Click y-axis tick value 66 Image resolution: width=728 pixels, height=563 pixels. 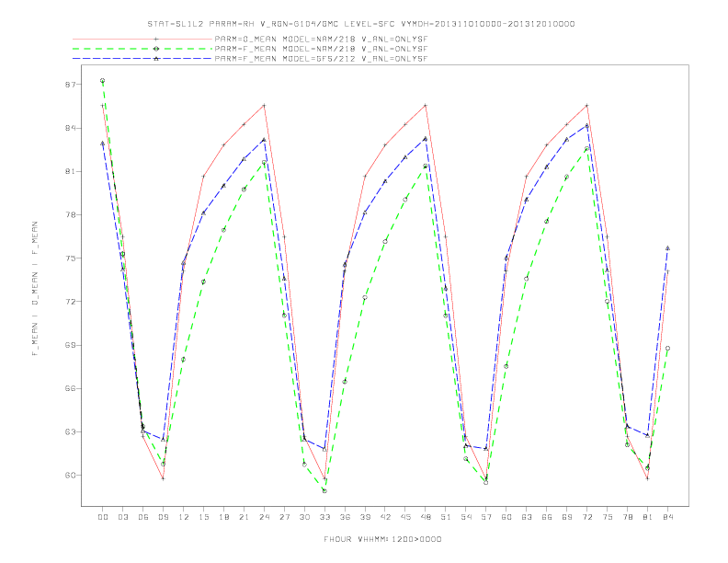click(70, 388)
